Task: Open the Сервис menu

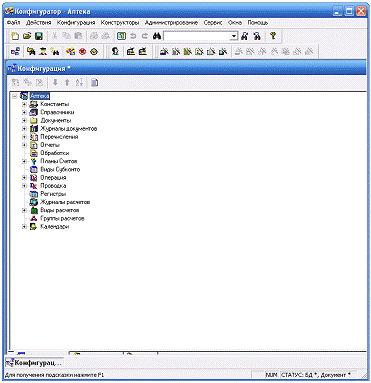Action: (x=213, y=23)
